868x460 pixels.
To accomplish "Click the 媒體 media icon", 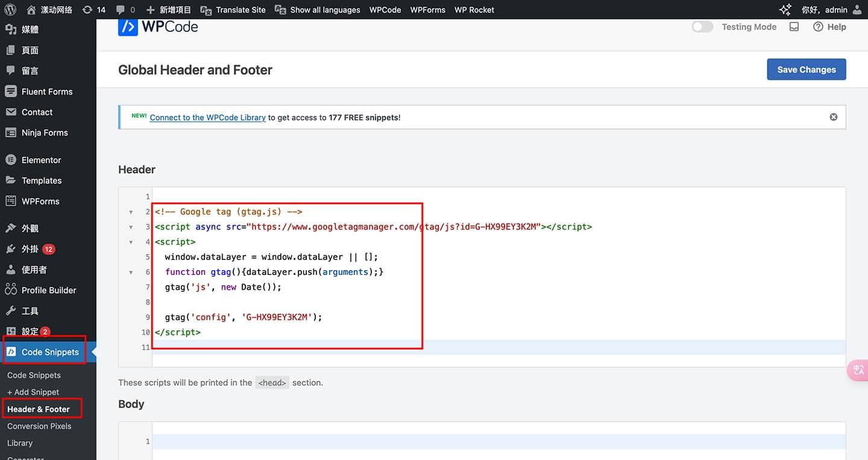I will coord(10,29).
